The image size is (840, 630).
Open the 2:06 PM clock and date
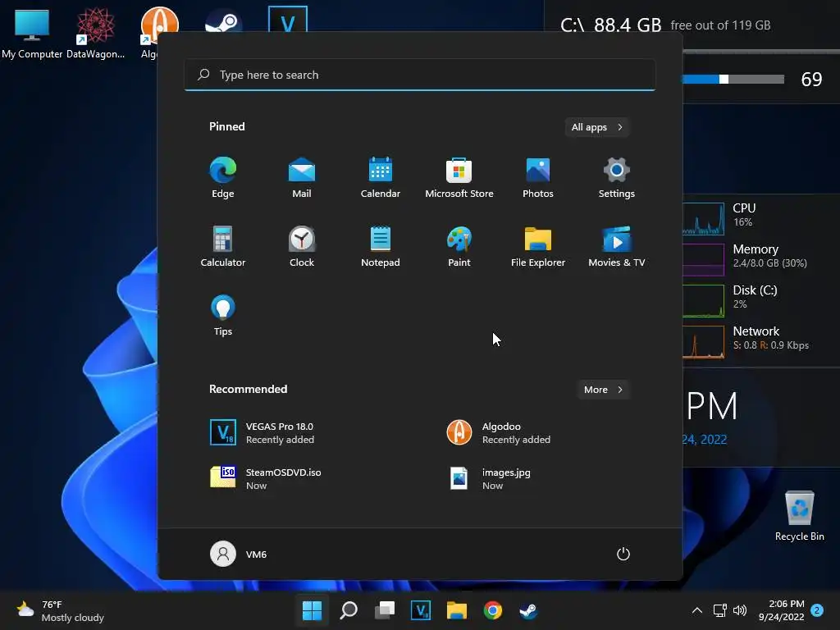click(782, 610)
